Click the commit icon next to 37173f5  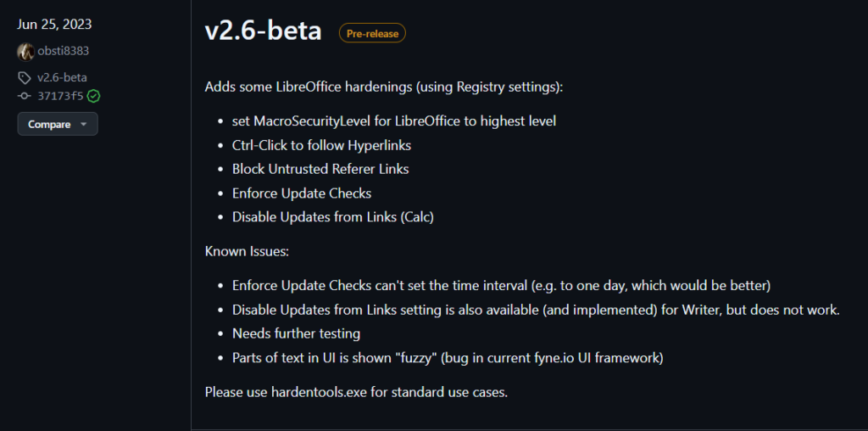coord(25,96)
